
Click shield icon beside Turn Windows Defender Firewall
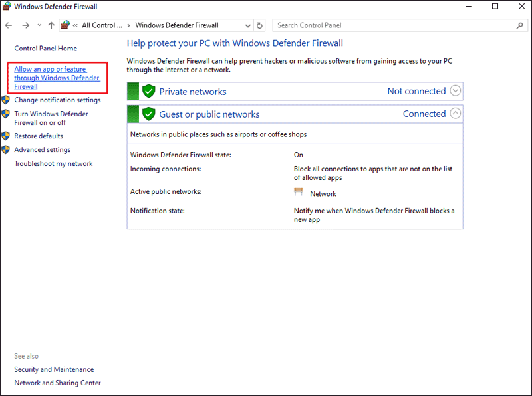tap(6, 114)
